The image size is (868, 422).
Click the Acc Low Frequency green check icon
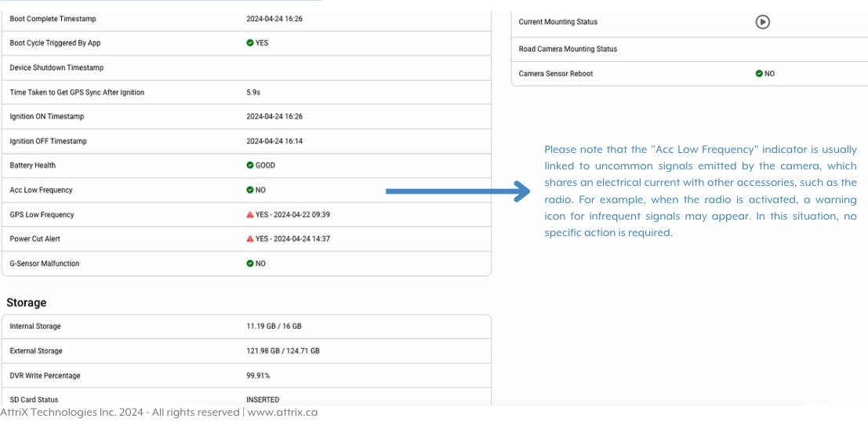click(x=250, y=190)
